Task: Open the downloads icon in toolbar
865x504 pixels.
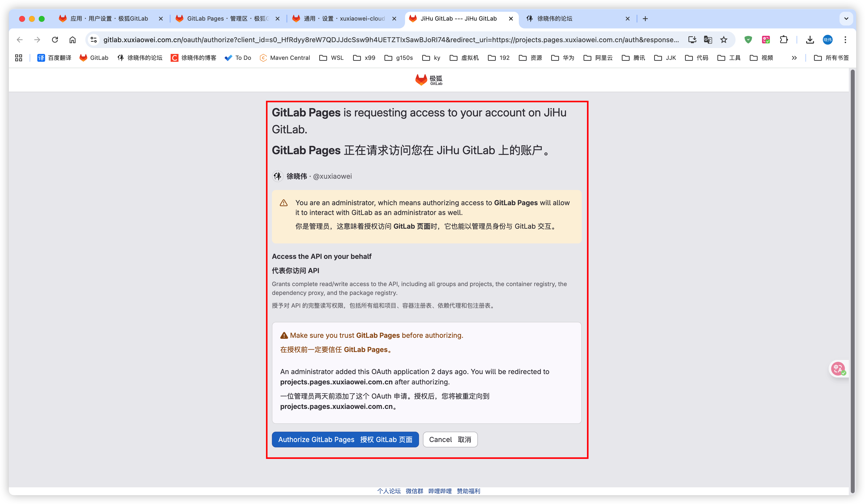Action: pos(810,40)
